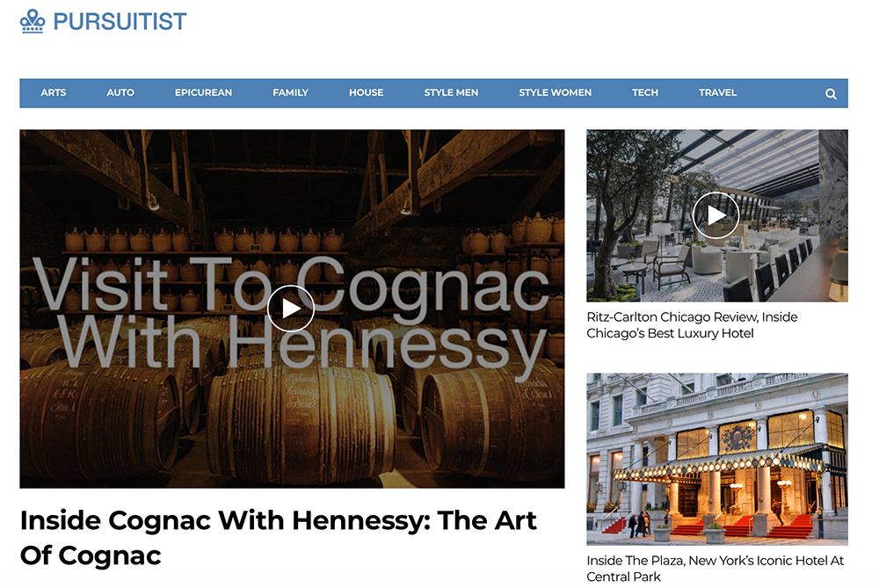The height and width of the screenshot is (588, 879).
Task: Open search with the magnifier icon
Action: pyautogui.click(x=831, y=94)
